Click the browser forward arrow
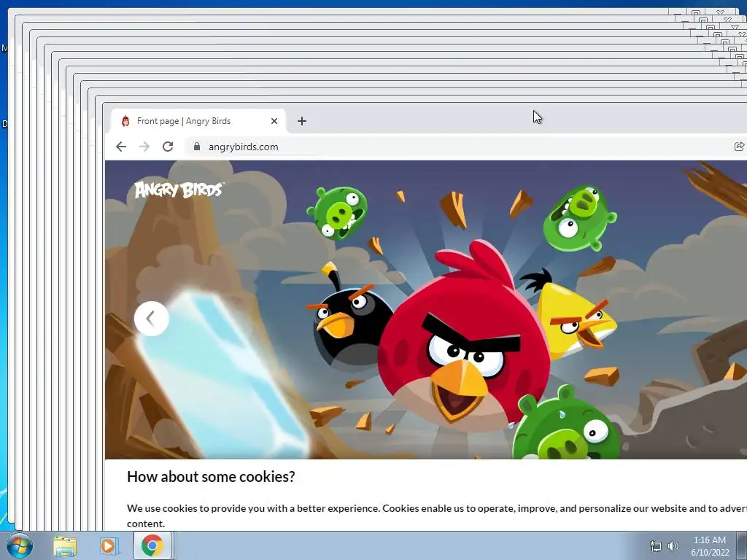Viewport: 747px width, 560px height. click(144, 147)
